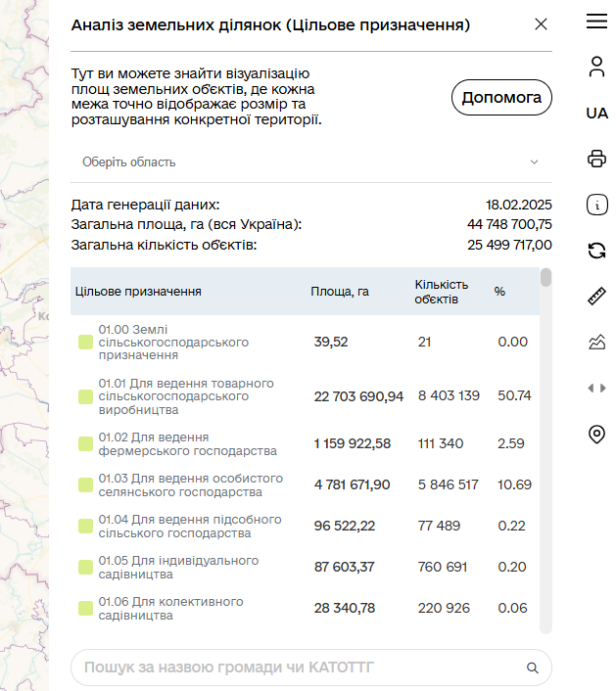
Task: Open the user profile icon
Action: [596, 67]
